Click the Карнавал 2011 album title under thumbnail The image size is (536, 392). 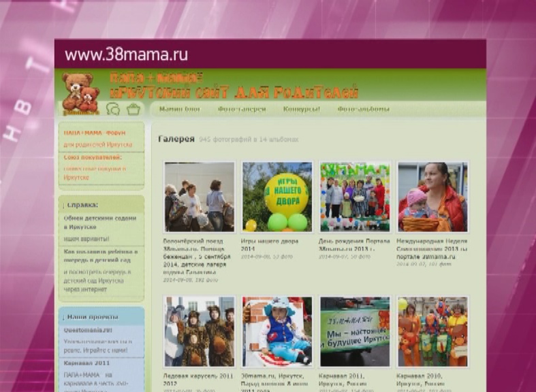(x=343, y=380)
